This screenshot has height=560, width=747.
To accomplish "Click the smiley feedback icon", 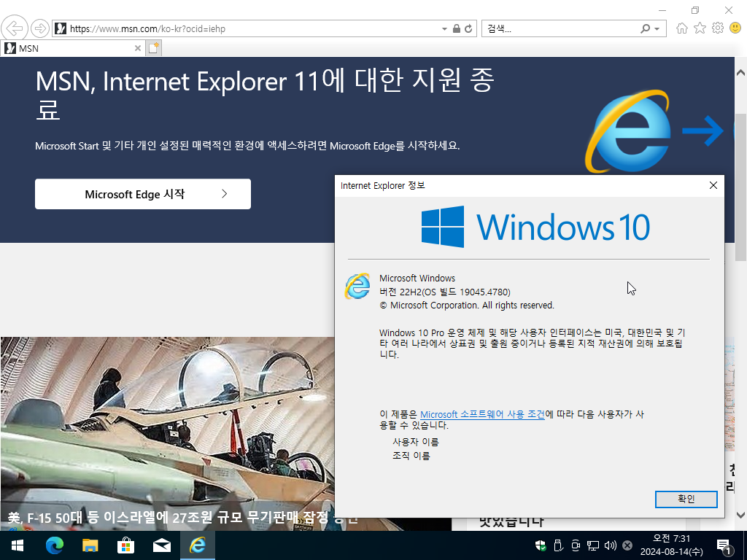I will click(x=735, y=28).
